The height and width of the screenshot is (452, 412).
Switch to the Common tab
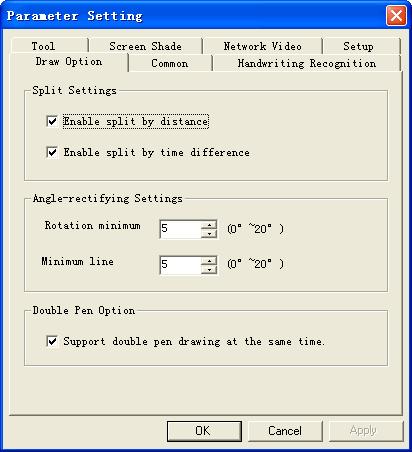coord(170,63)
